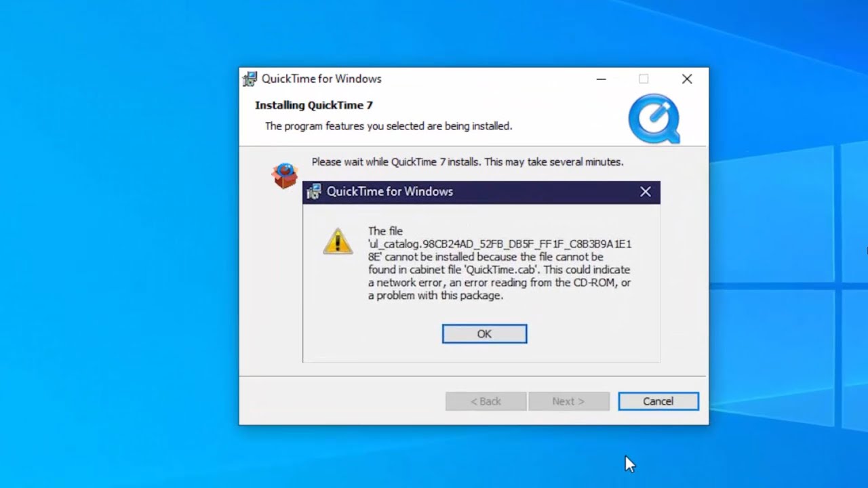
Task: Click the yellow warning triangle icon
Action: tap(338, 241)
